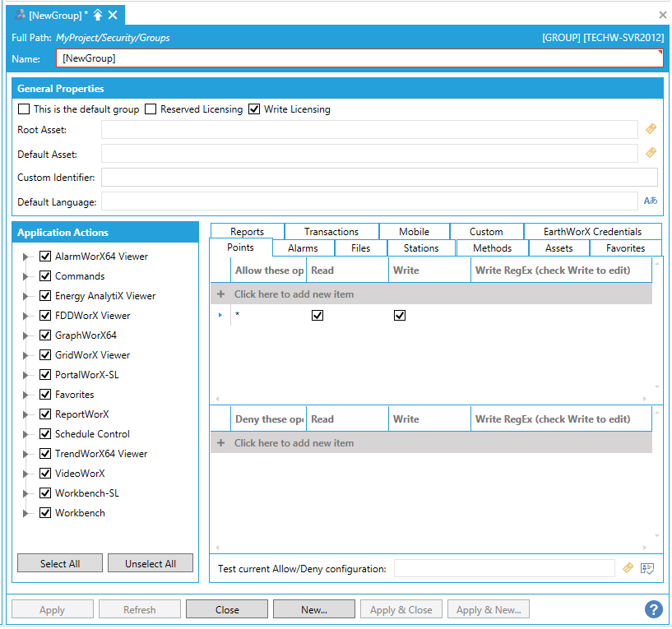Uncheck the Write Licensing checkbox
This screenshot has width=672, height=629.
[254, 109]
